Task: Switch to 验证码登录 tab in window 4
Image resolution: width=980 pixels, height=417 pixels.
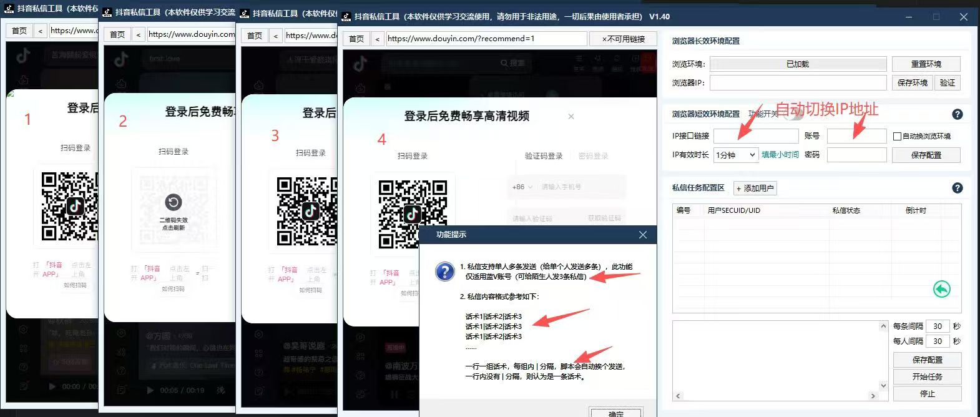Action: [x=544, y=156]
